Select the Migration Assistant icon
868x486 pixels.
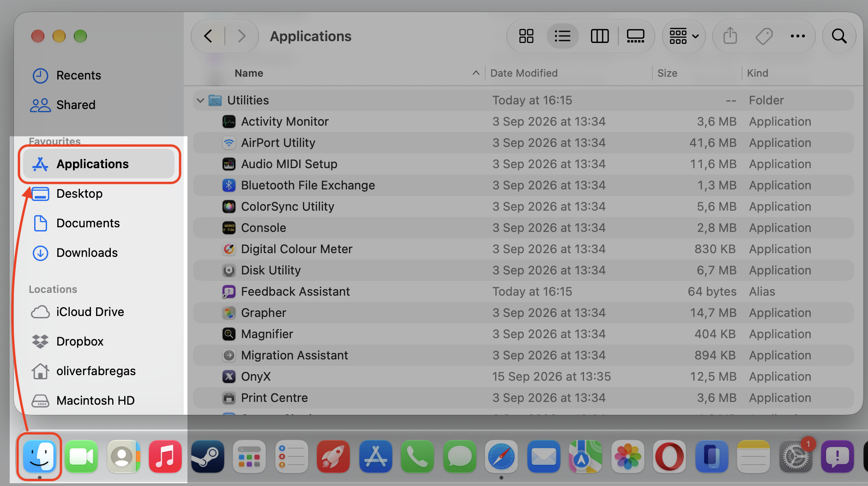(229, 355)
